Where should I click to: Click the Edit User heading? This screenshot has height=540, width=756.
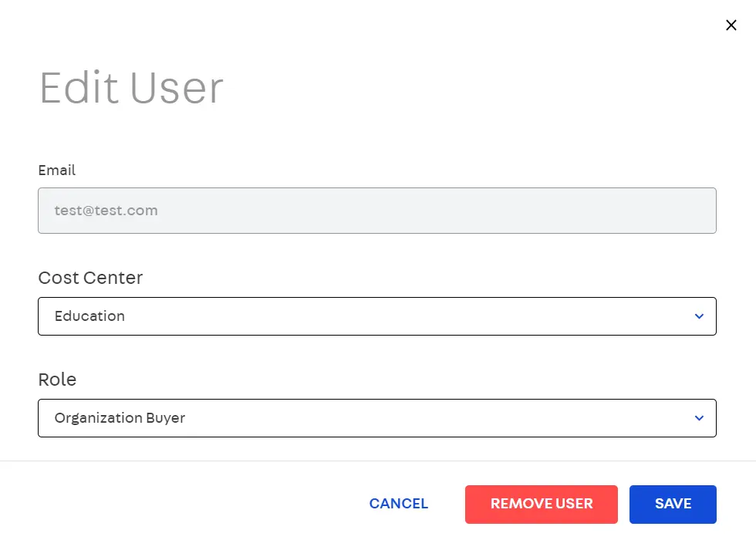(131, 88)
